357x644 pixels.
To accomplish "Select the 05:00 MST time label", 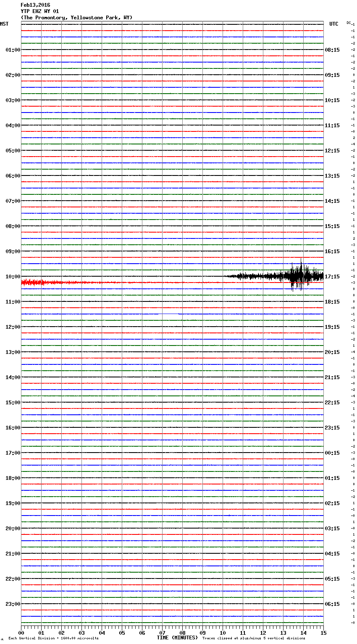I will point(13,151).
